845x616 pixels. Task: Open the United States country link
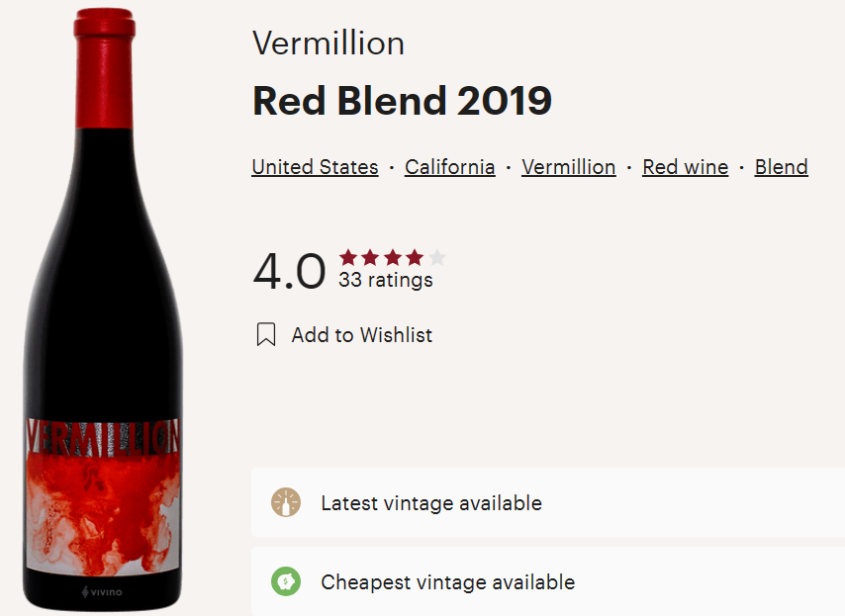tap(315, 167)
